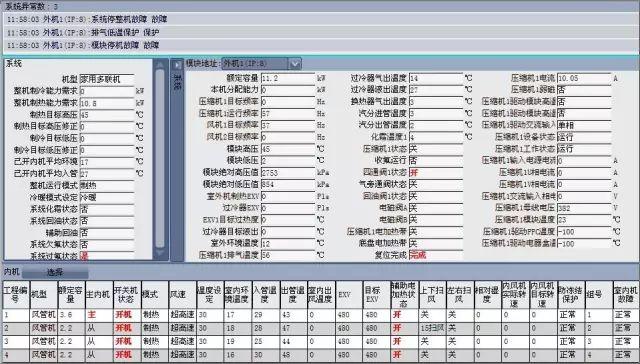Viewport: 640px width, 364px height.
Task: Click the 模块绝对低压值 value field
Action: 288,184
